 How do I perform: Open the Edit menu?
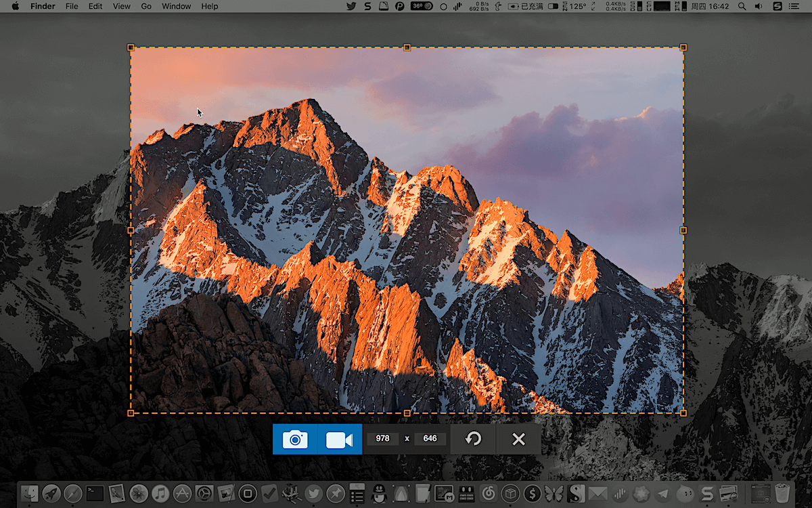point(95,6)
